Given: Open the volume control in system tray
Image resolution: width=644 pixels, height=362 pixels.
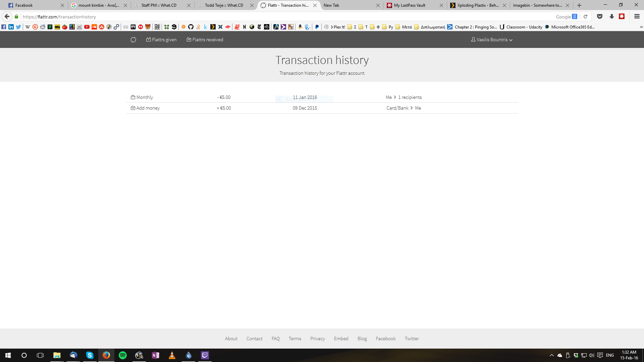Looking at the screenshot, I should [592, 355].
